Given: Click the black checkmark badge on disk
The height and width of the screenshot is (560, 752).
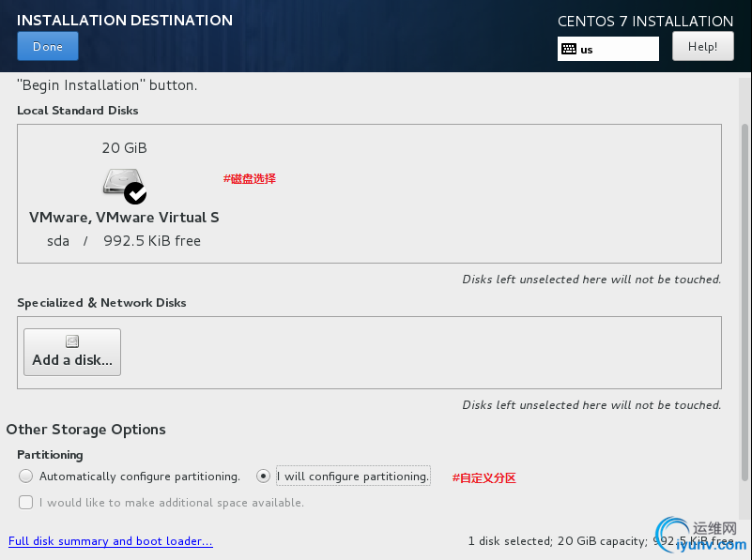Looking at the screenshot, I should (x=135, y=193).
